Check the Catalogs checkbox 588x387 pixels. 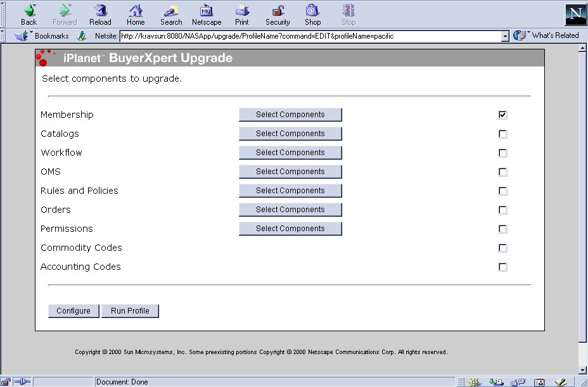(x=503, y=134)
